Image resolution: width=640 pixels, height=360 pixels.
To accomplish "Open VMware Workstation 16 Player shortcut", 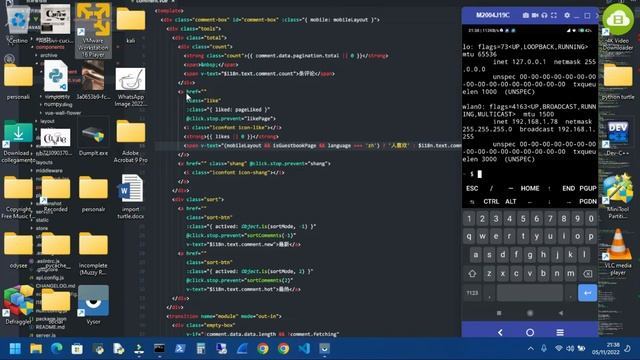I will [x=93, y=31].
